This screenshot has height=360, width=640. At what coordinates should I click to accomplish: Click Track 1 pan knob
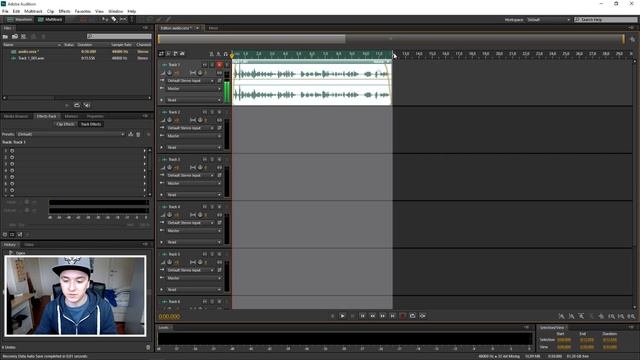click(x=200, y=73)
